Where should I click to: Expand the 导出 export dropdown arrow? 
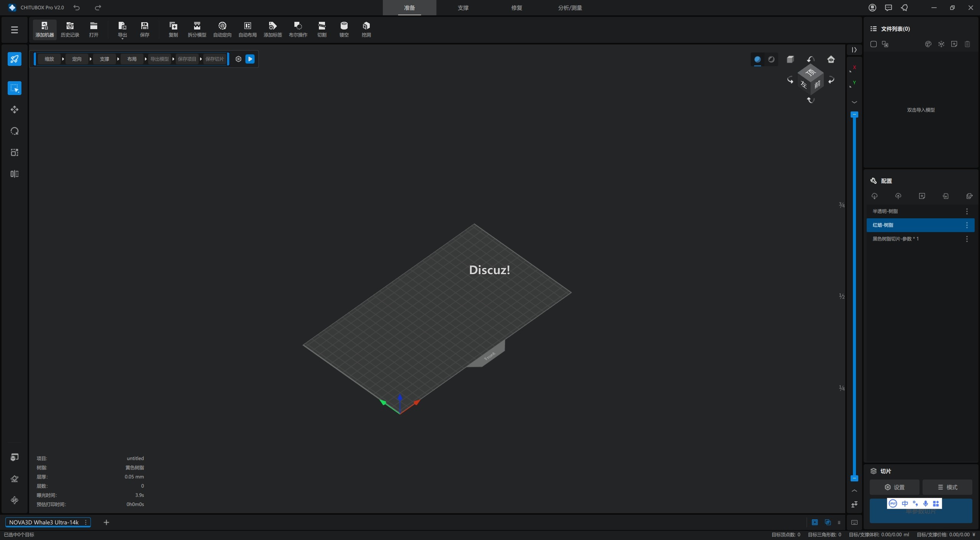coord(122,39)
